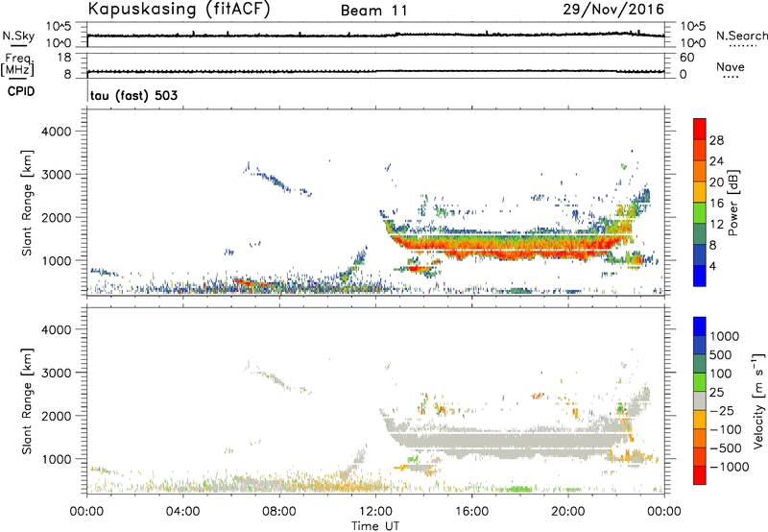The image size is (768, 532).
Task: Click the 'Nave' legend label
Action: pyautogui.click(x=731, y=67)
